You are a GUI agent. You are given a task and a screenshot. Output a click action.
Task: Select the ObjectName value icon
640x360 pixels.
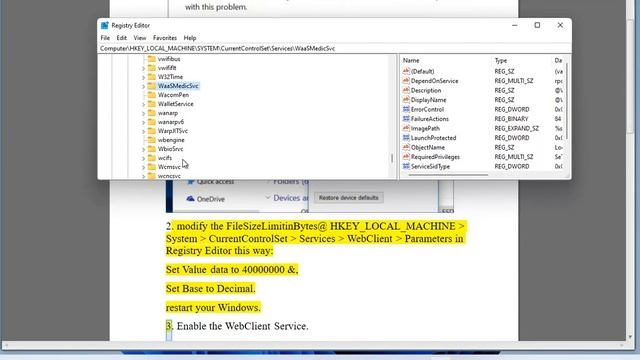click(406, 147)
